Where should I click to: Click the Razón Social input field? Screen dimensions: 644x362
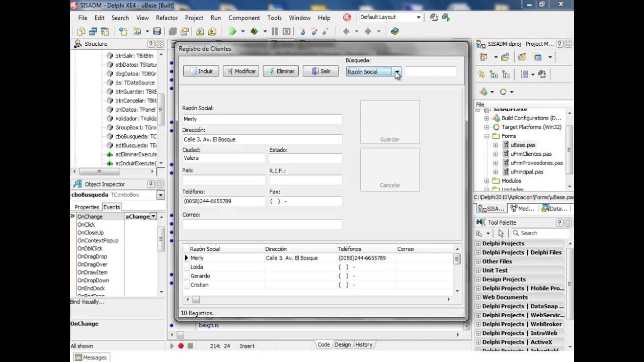pyautogui.click(x=262, y=119)
